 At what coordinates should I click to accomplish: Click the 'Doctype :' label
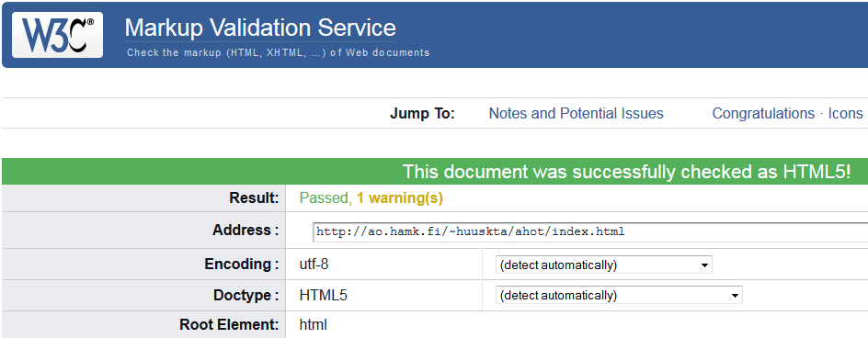coord(246,296)
